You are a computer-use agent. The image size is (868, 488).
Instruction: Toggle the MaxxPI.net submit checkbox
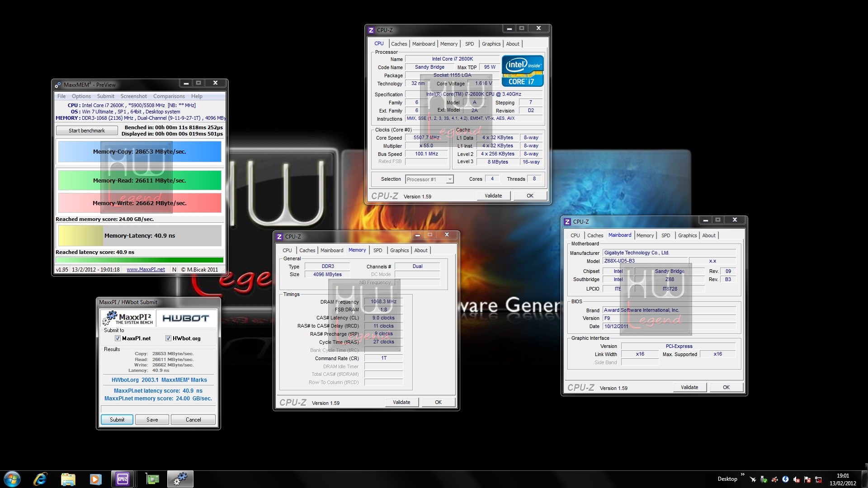click(x=118, y=338)
